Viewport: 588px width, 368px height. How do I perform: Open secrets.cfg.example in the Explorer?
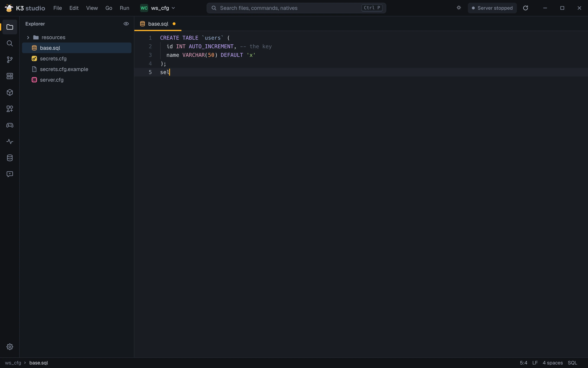[x=76, y=69]
